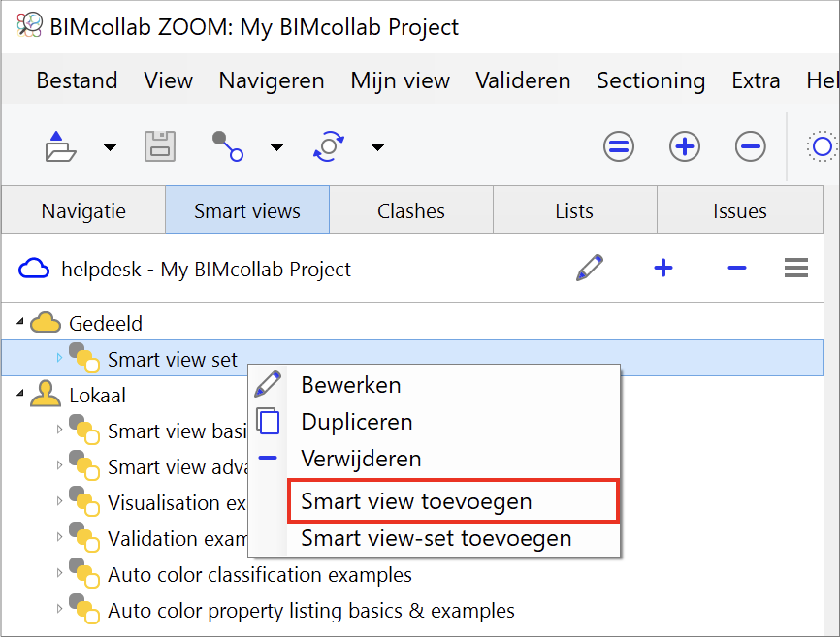
Task: Open the Valideren menu
Action: (523, 80)
